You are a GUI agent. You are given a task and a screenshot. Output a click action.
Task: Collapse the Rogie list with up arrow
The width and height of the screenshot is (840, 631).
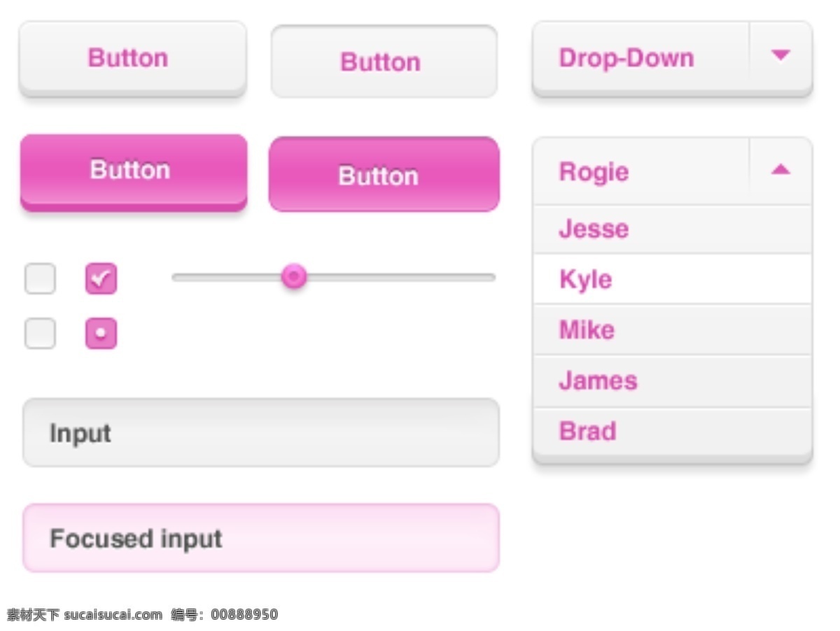tap(780, 170)
